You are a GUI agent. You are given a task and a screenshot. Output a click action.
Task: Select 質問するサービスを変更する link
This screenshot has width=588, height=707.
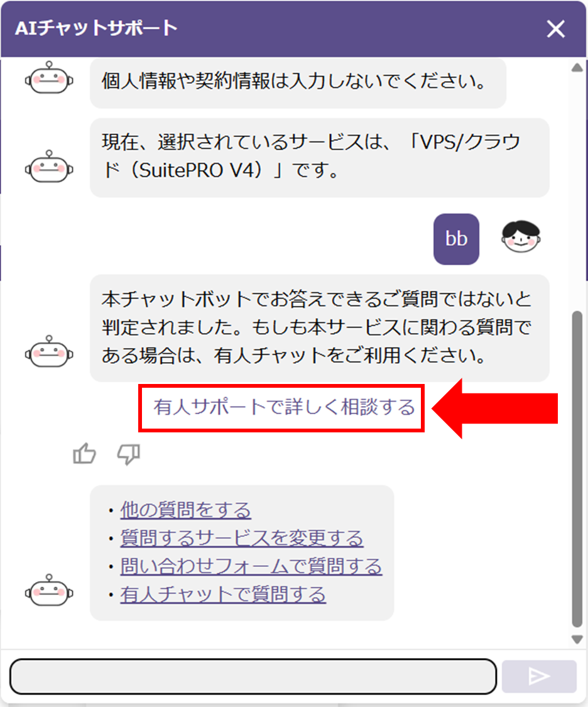(x=241, y=539)
